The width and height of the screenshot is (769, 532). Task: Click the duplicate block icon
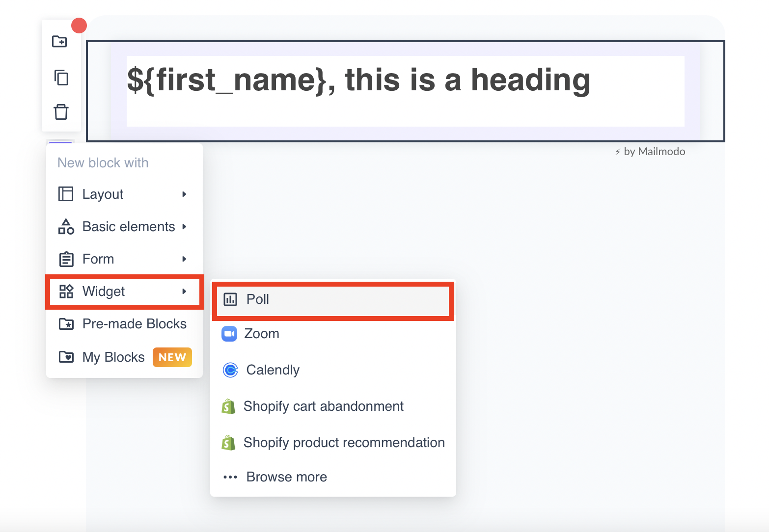pyautogui.click(x=61, y=77)
